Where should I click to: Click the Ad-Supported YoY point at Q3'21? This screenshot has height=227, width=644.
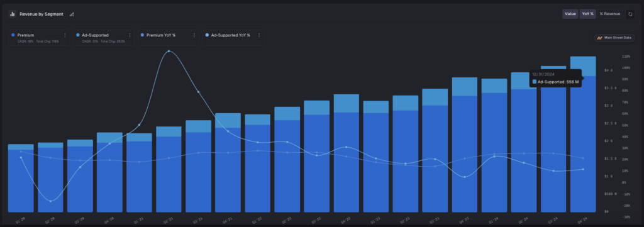(198, 92)
